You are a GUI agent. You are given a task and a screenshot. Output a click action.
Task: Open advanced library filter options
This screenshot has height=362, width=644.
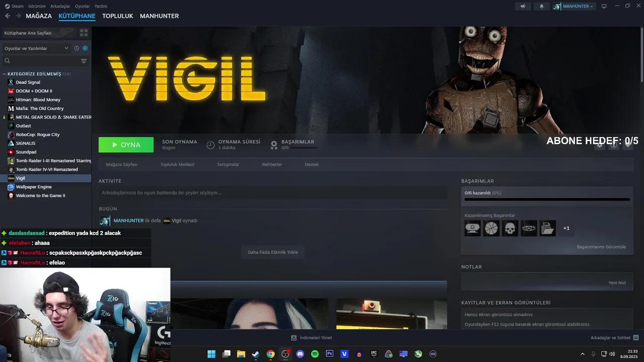coord(84,61)
